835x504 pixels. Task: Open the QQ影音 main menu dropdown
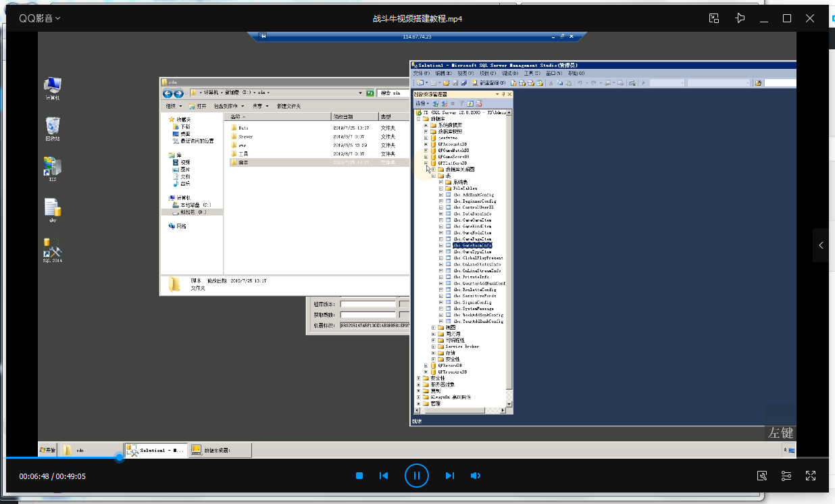point(40,18)
